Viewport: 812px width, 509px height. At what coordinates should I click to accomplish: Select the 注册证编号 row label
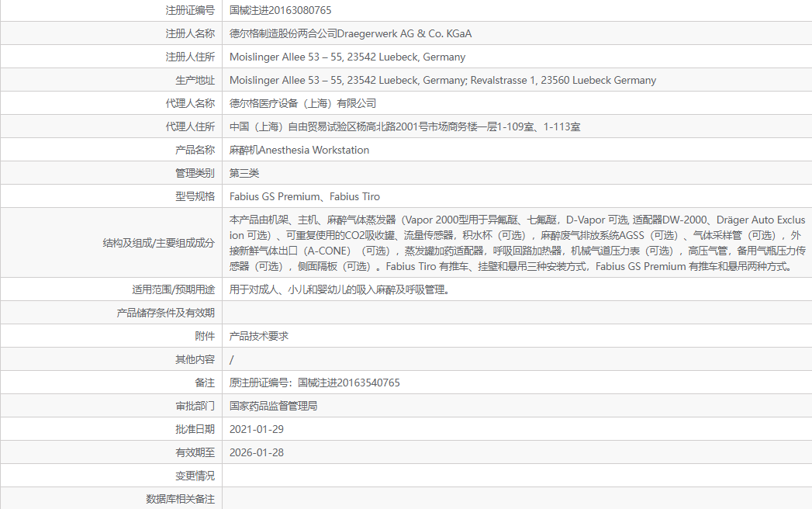tap(190, 10)
